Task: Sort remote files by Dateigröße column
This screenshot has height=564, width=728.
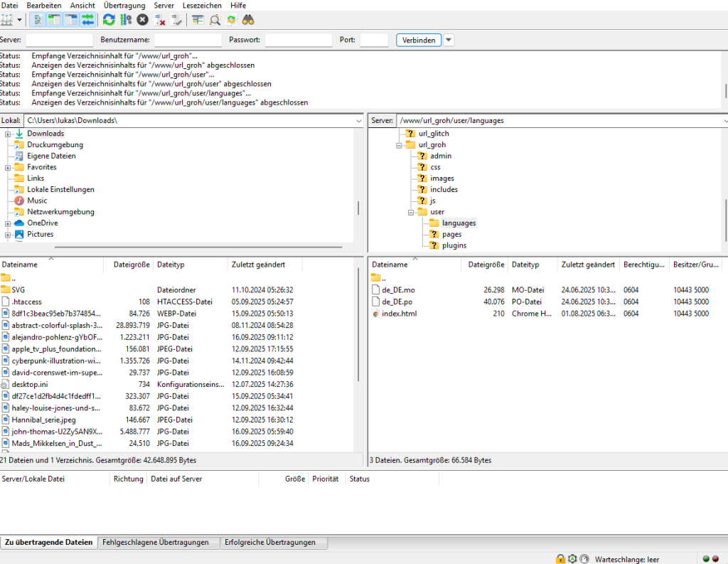Action: click(486, 265)
